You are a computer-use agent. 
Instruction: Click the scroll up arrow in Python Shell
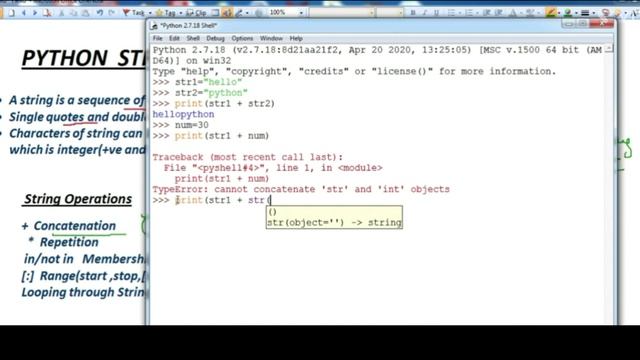[x=609, y=49]
